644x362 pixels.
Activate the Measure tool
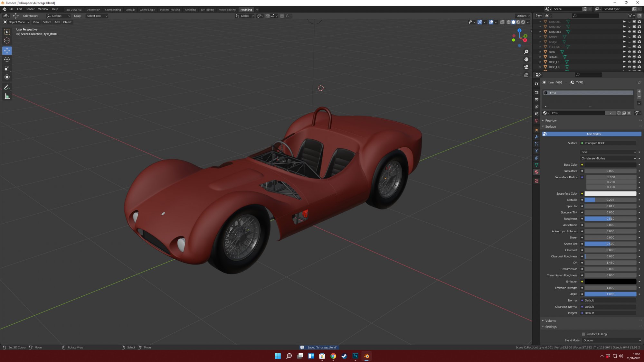(x=7, y=96)
